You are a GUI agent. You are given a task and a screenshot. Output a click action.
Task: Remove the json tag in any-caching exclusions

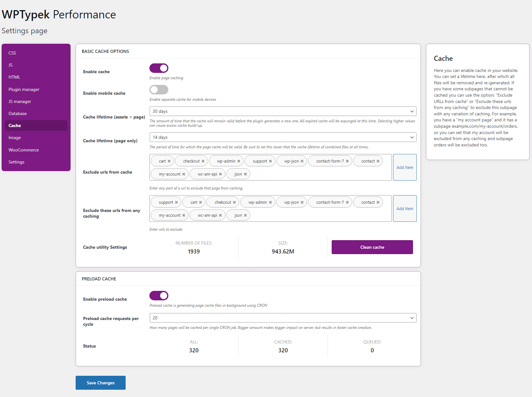tap(245, 215)
